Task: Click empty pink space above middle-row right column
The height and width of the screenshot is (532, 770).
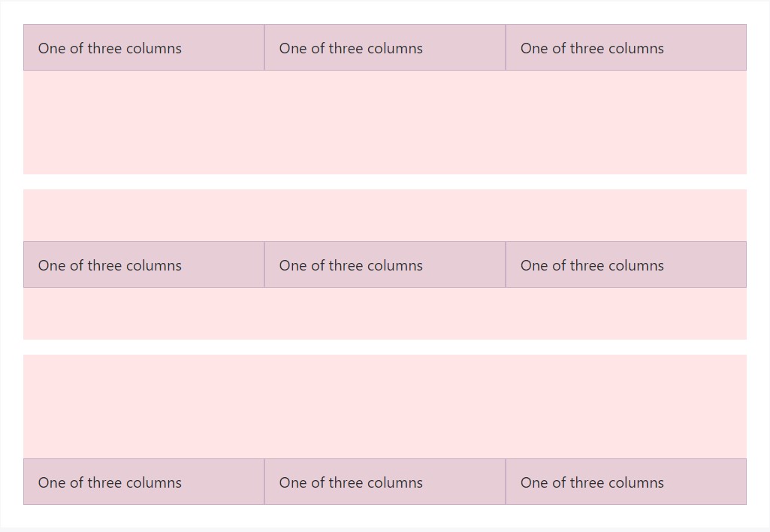Action: click(626, 215)
